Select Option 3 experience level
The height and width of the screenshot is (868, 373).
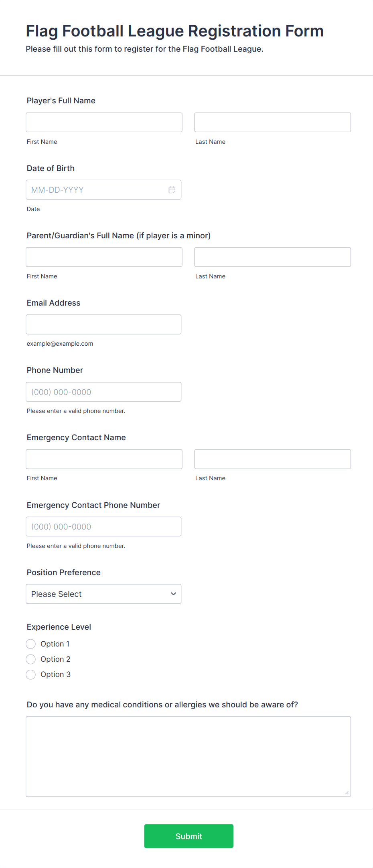[x=31, y=675]
